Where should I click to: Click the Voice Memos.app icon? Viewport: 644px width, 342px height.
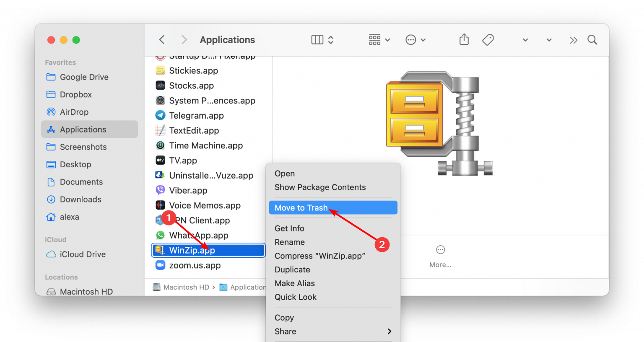pyautogui.click(x=160, y=205)
